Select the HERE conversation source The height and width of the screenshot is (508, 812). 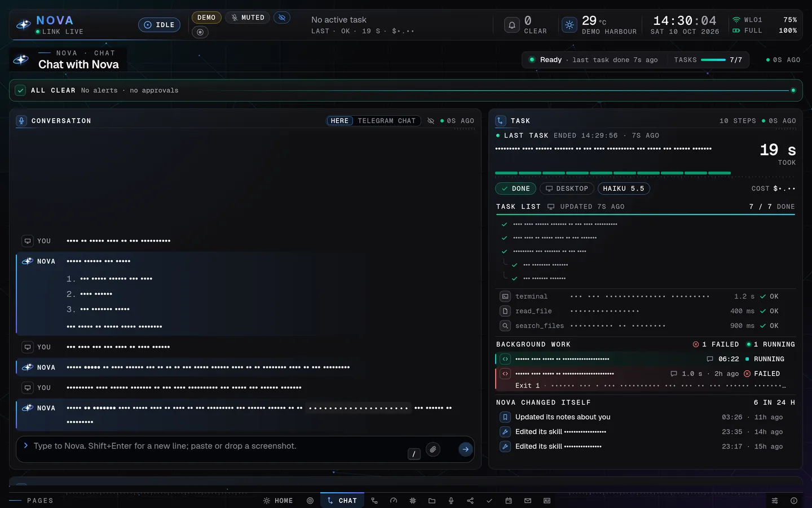click(x=339, y=121)
